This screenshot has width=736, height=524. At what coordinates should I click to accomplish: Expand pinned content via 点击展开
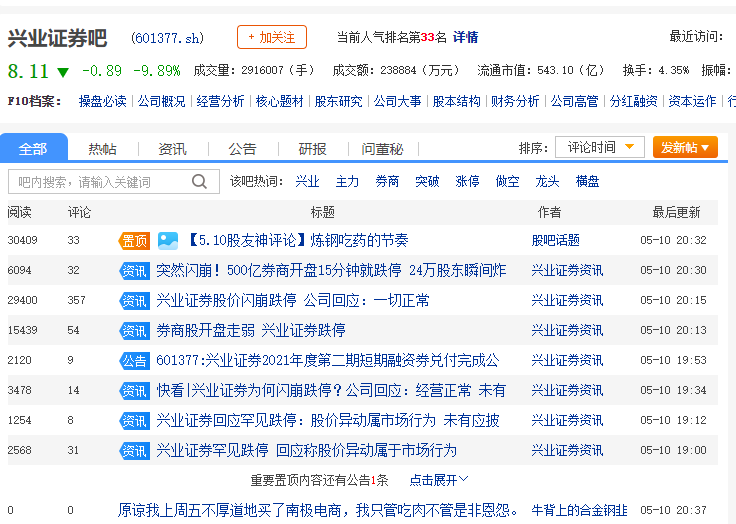438,480
